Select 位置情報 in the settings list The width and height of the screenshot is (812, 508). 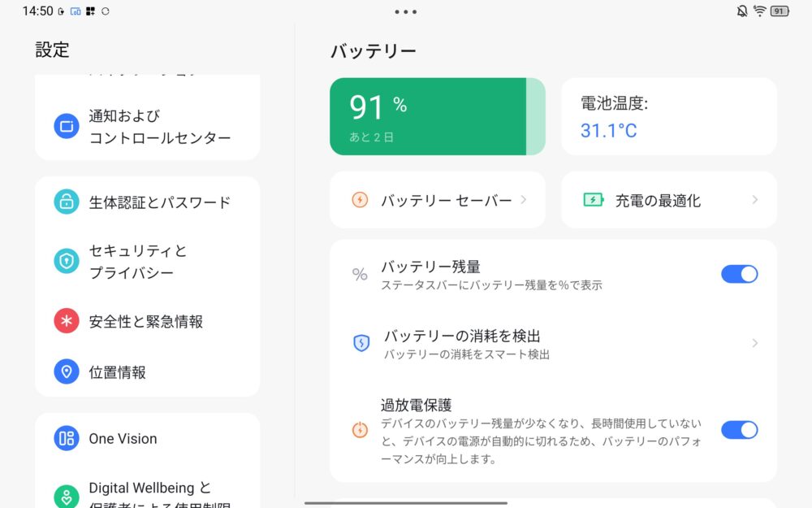coord(118,372)
